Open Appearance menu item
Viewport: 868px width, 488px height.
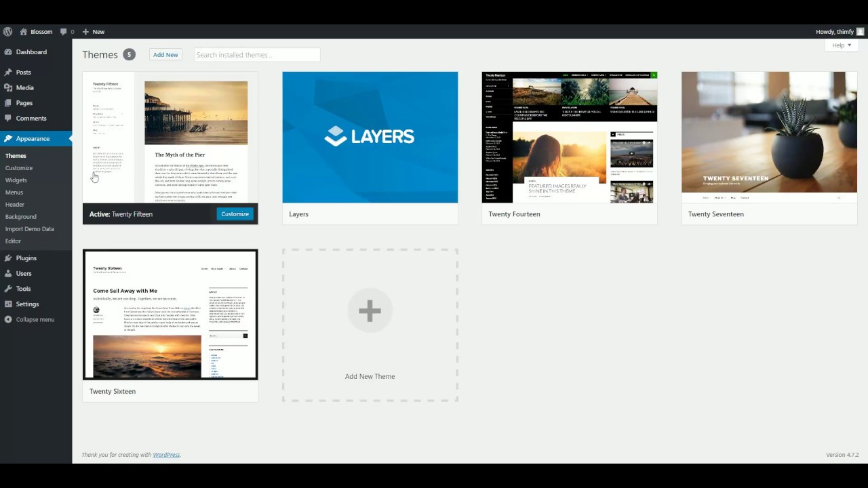point(36,139)
